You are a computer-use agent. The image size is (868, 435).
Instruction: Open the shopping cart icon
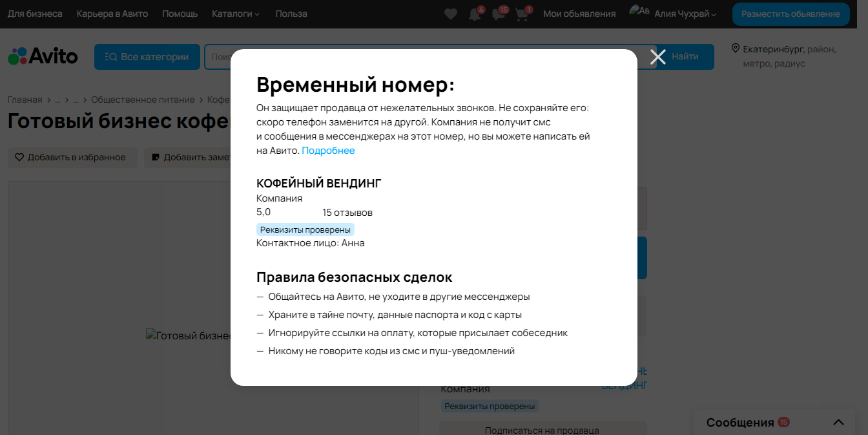click(x=522, y=14)
